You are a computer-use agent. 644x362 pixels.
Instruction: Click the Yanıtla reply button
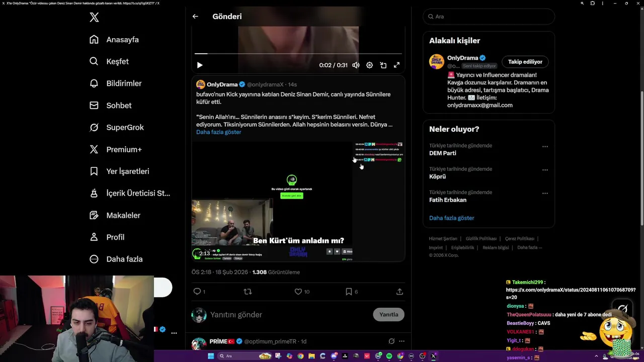pyautogui.click(x=388, y=315)
